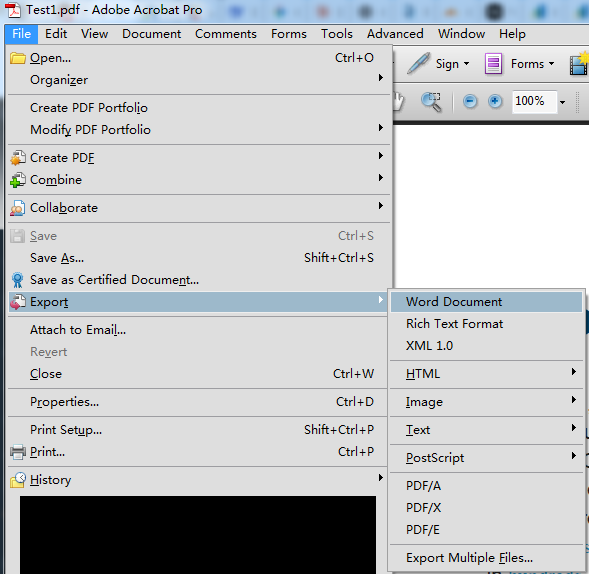Image resolution: width=589 pixels, height=574 pixels.
Task: Click the zoom out minus button
Action: pyautogui.click(x=470, y=101)
